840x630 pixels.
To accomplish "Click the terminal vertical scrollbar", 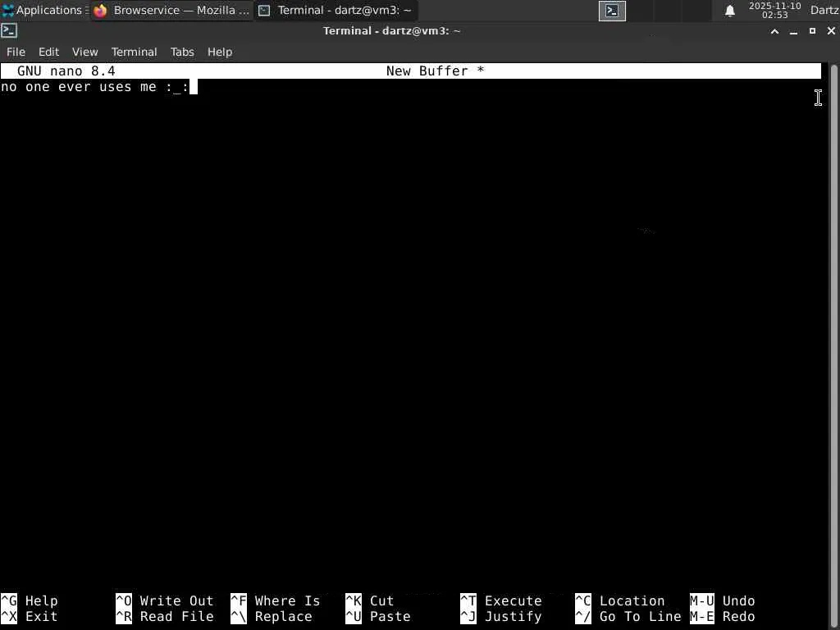I will pyautogui.click(x=833, y=345).
